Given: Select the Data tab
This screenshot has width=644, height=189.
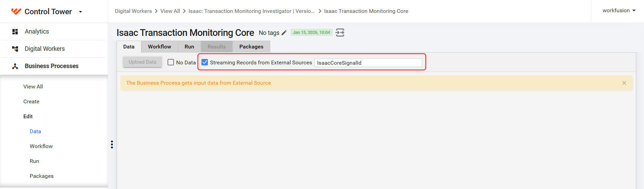Looking at the screenshot, I should [129, 47].
